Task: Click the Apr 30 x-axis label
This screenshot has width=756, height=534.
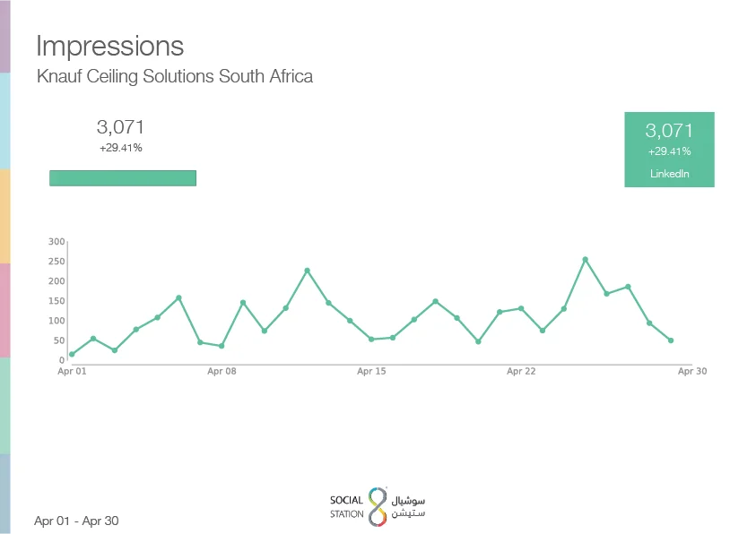Action: pyautogui.click(x=692, y=371)
